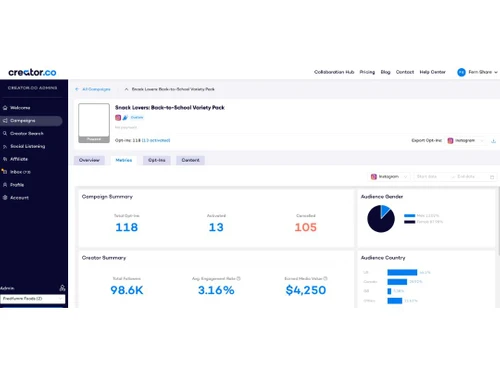
Task: Select the Metrics tab
Action: click(x=124, y=160)
